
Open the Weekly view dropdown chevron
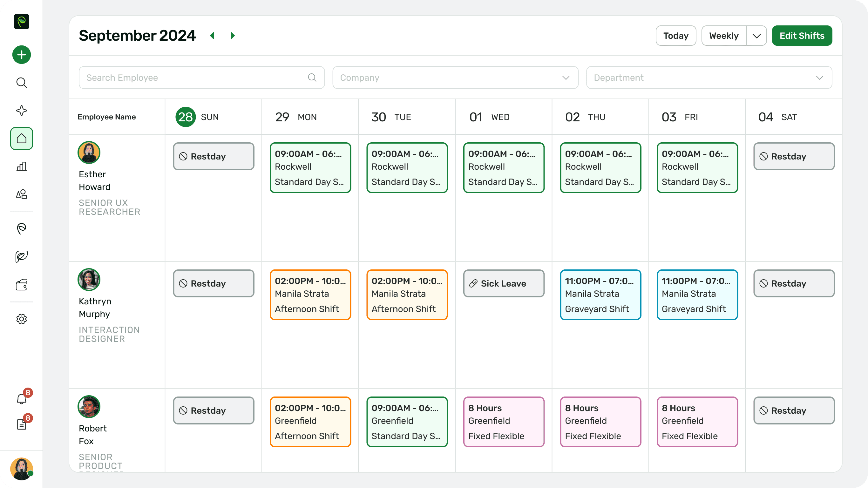[756, 36]
